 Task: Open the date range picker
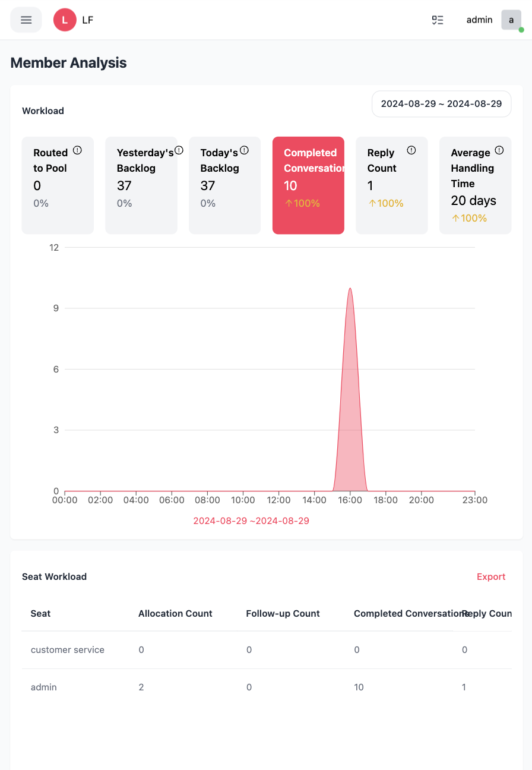[441, 103]
